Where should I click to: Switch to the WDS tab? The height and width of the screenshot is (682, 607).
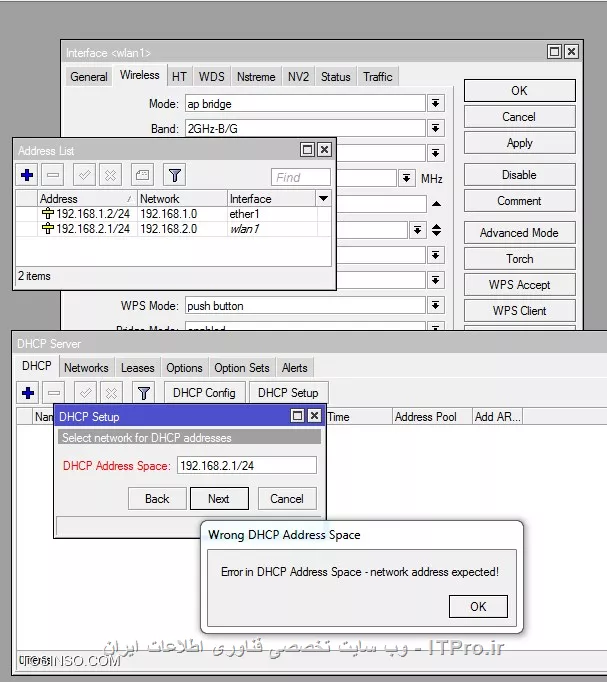[x=212, y=77]
